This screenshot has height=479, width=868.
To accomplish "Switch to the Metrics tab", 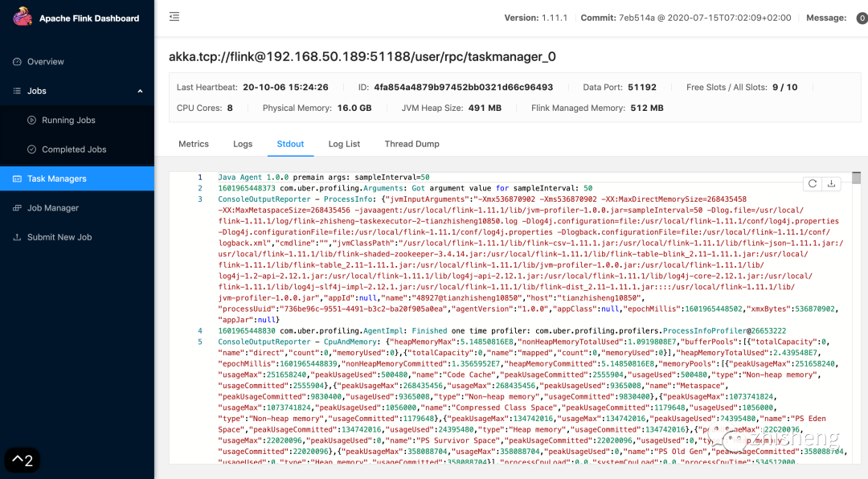I will (194, 144).
